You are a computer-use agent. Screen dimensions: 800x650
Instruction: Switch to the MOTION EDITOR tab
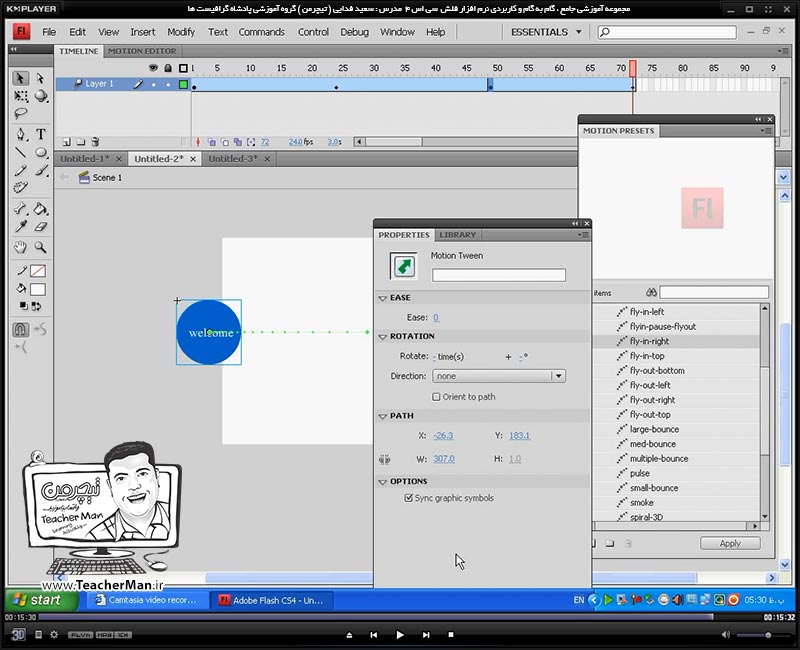142,51
